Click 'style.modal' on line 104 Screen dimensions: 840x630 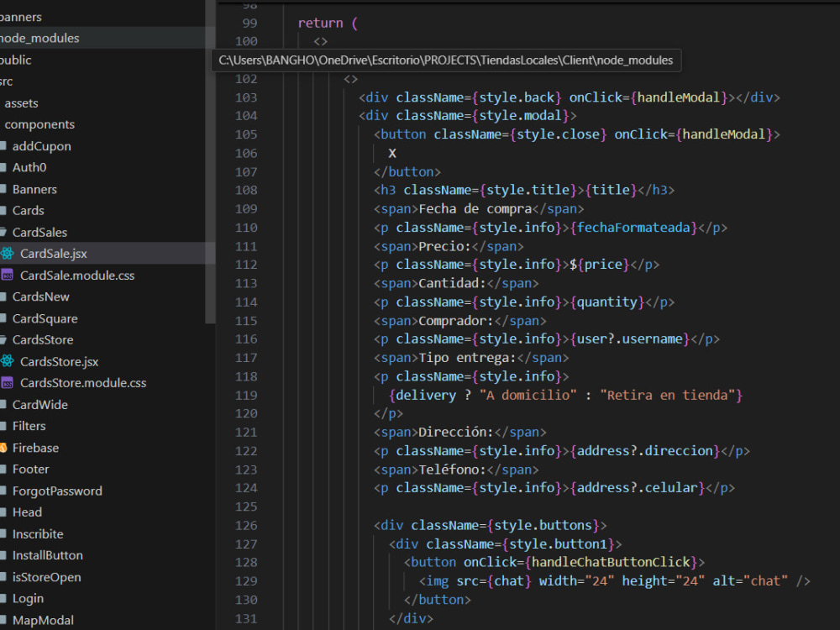pyautogui.click(x=520, y=116)
